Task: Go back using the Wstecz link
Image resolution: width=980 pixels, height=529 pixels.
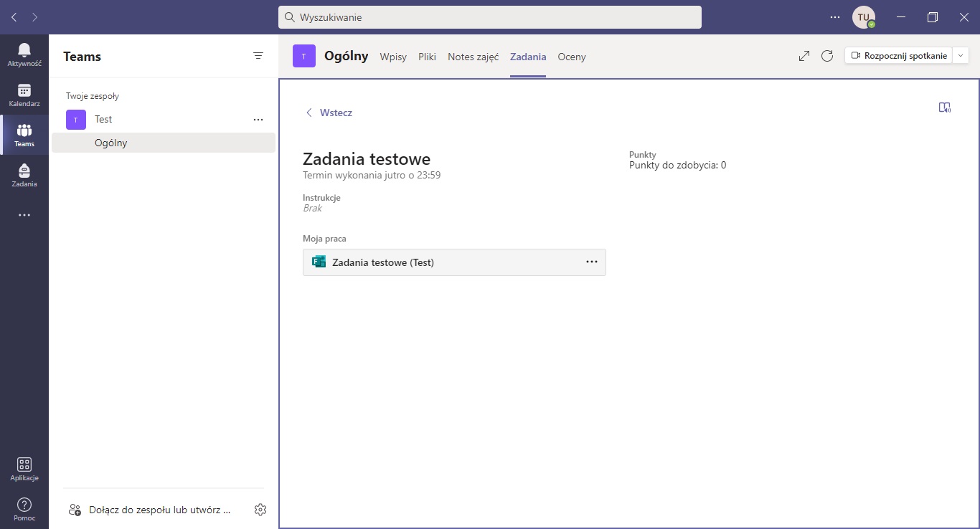Action: [329, 113]
